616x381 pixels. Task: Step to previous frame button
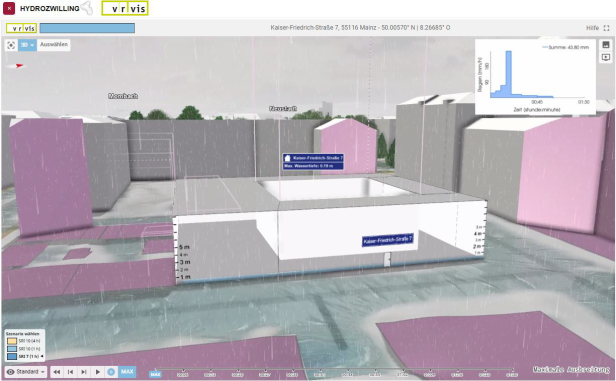[70, 372]
